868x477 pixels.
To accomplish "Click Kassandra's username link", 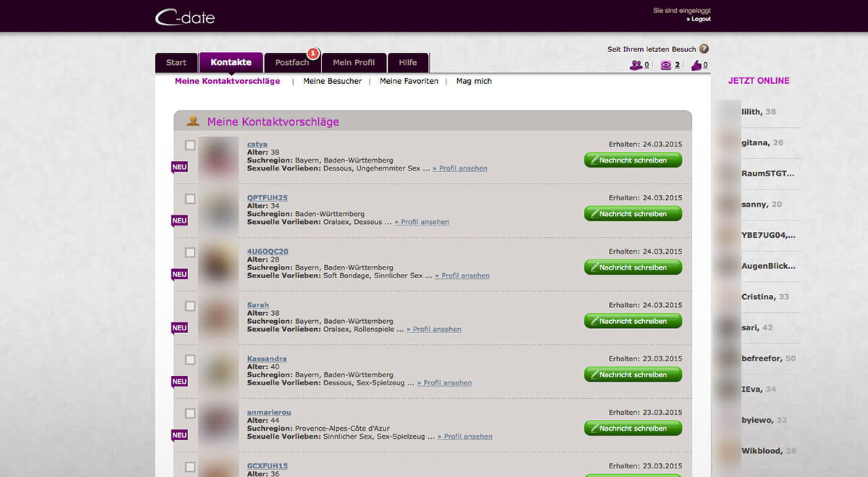I will [267, 358].
